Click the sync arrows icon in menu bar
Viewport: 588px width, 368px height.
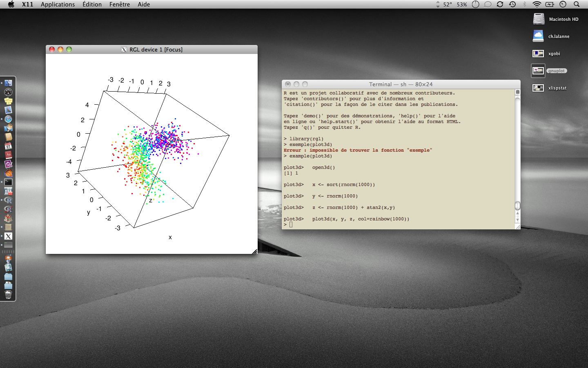click(500, 4)
